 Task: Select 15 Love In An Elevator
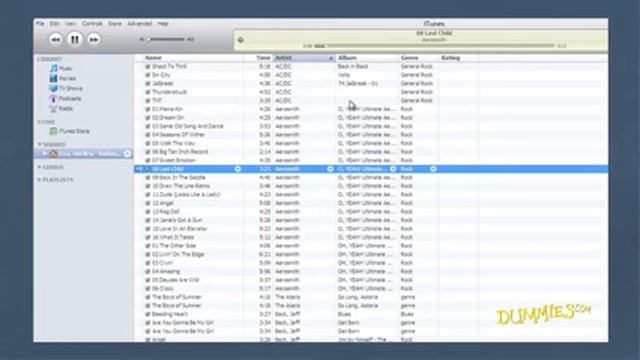click(179, 229)
